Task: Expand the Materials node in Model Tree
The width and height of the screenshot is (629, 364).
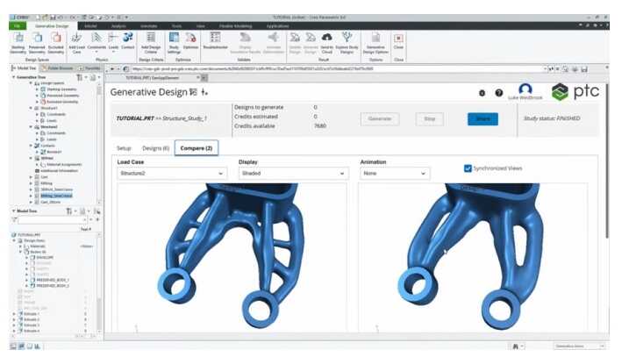Action: (x=21, y=246)
